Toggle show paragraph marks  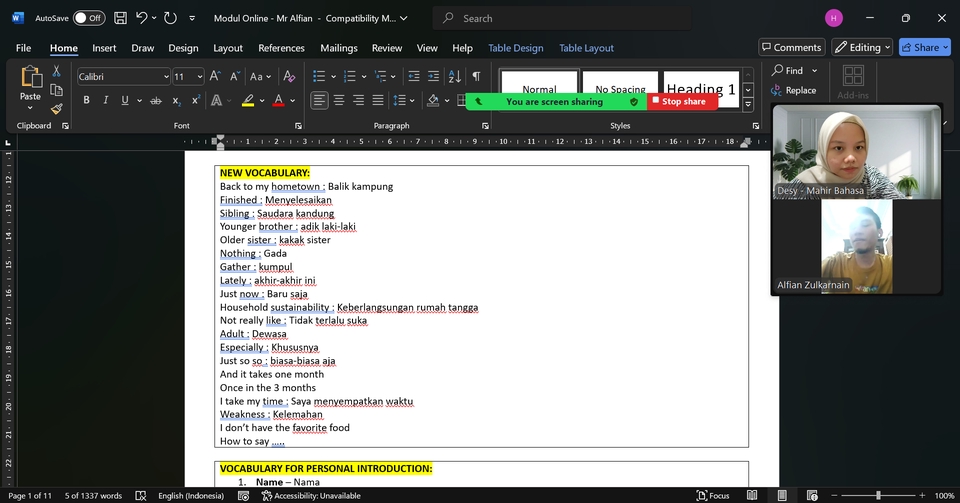pos(476,76)
